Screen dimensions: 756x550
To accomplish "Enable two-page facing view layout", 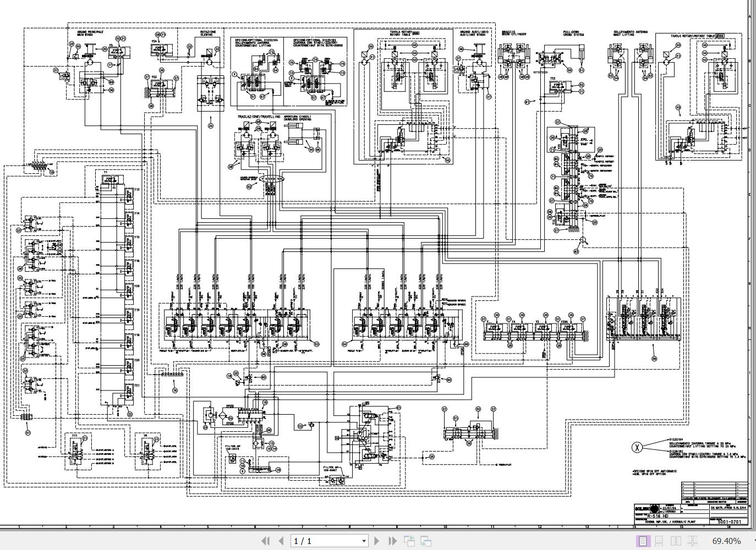I will pos(675,541).
